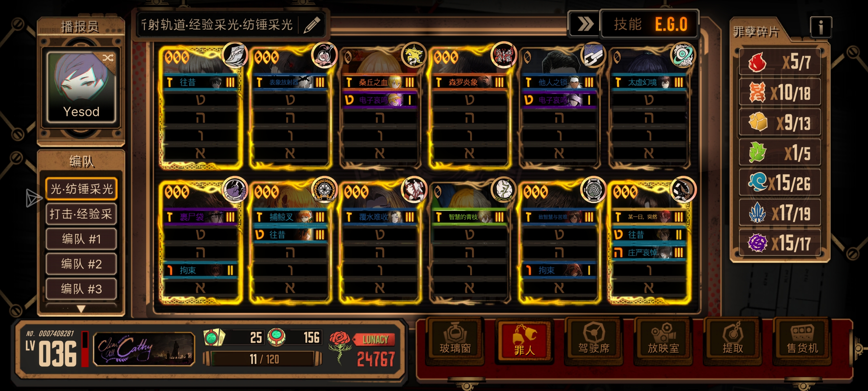Screen dimensions: 868x391
Task: Select the 光·纺锤采光 team preset
Action: coord(81,189)
